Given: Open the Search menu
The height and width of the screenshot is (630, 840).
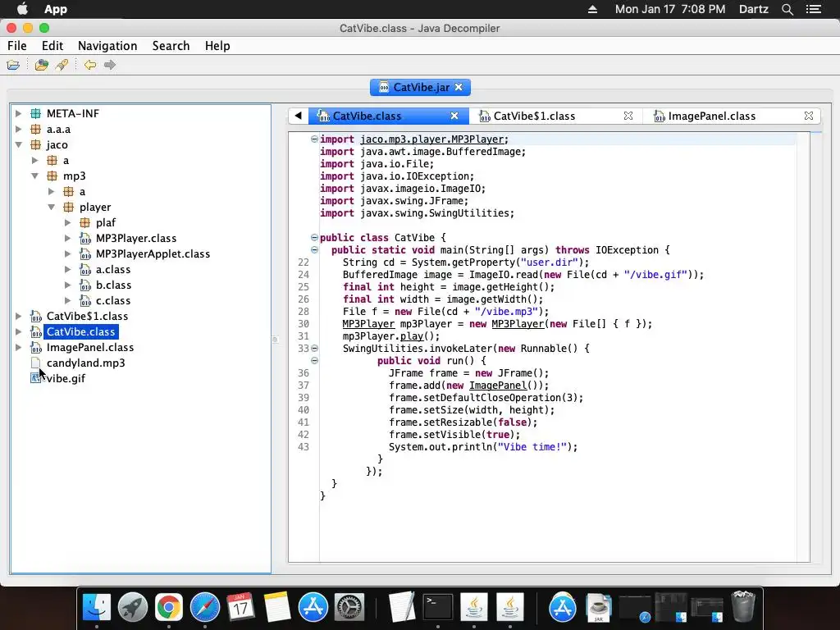Looking at the screenshot, I should 171,46.
